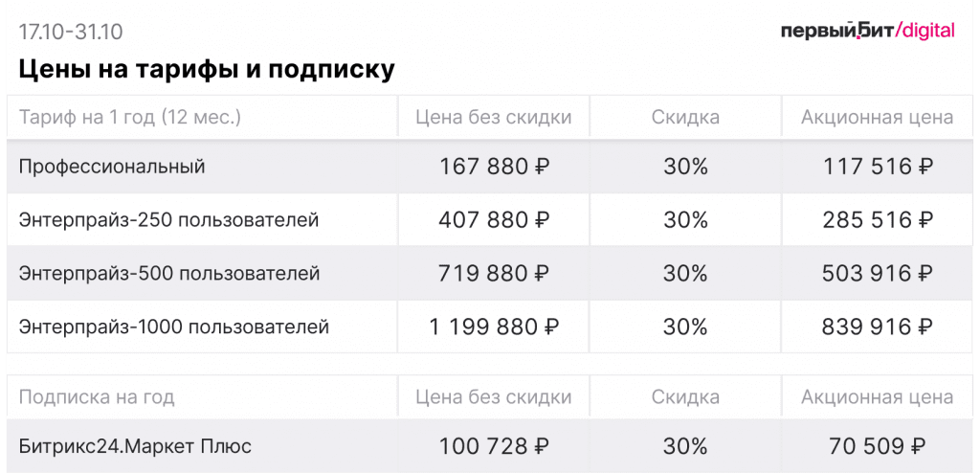Click the Подписка на год column header
Viewport: 980px width, 473px height.
(97, 396)
